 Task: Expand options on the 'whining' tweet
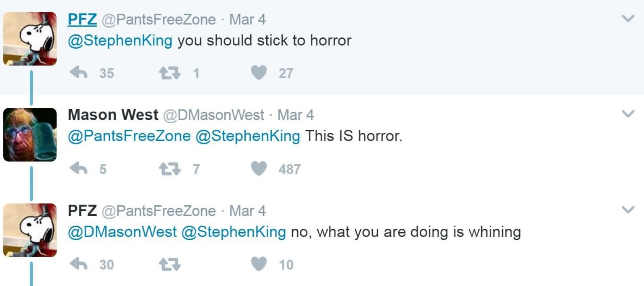click(x=628, y=210)
